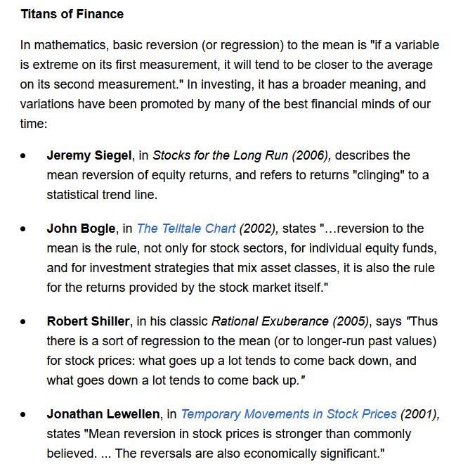Click the bullet before John Bogle
Image resolution: width=456 pixels, height=476 pixels.
[23, 229]
